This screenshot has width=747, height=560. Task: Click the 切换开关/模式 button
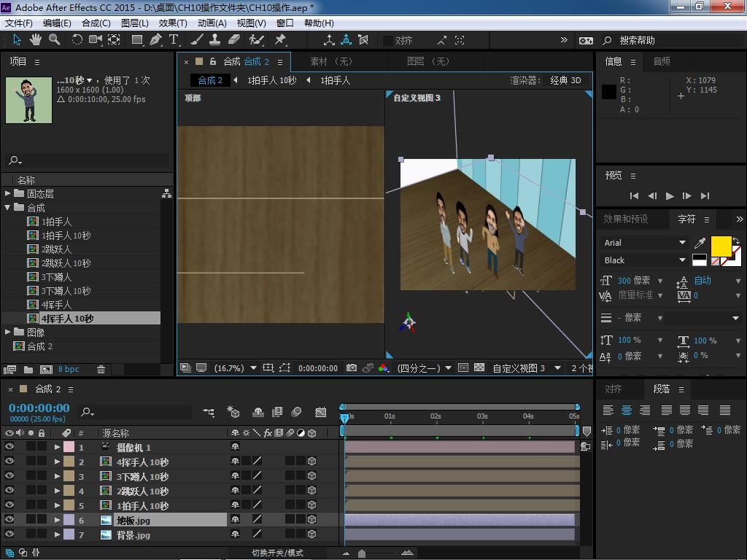click(277, 553)
